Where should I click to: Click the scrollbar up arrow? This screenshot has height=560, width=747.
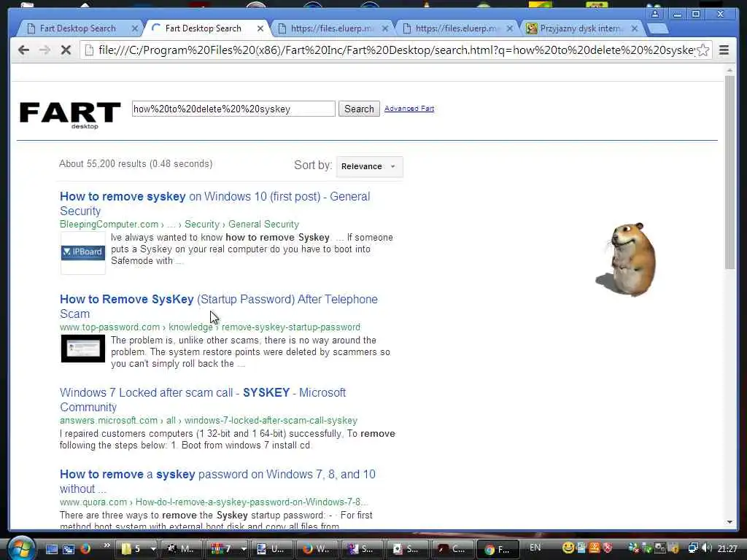pyautogui.click(x=729, y=70)
